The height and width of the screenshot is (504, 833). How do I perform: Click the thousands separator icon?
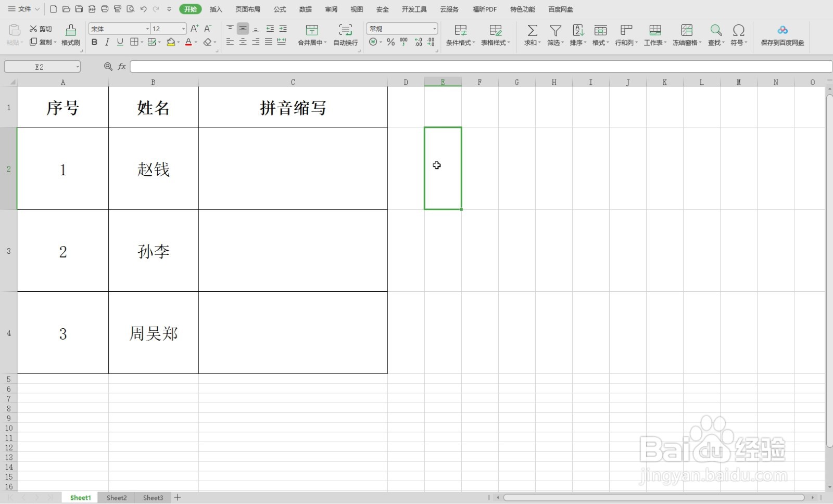[x=404, y=42]
